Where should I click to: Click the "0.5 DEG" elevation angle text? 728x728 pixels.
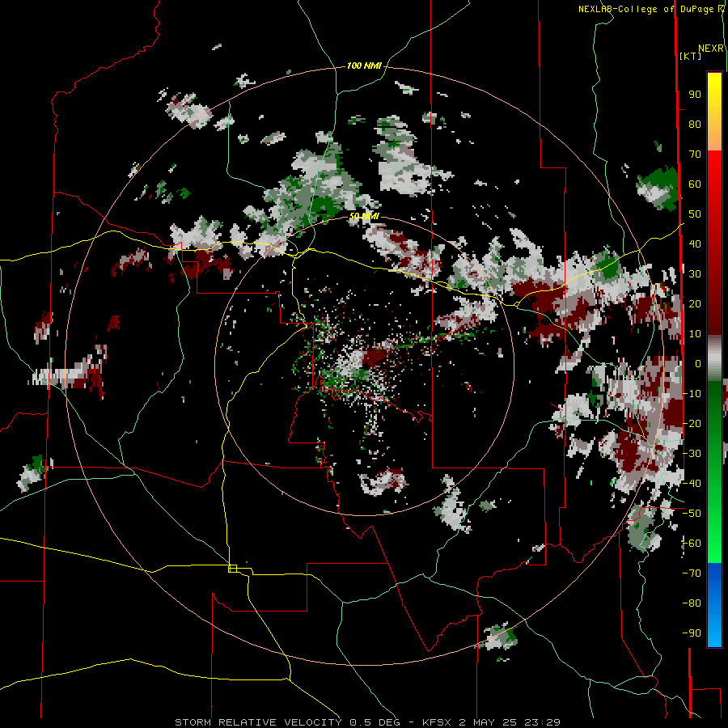pyautogui.click(x=374, y=722)
